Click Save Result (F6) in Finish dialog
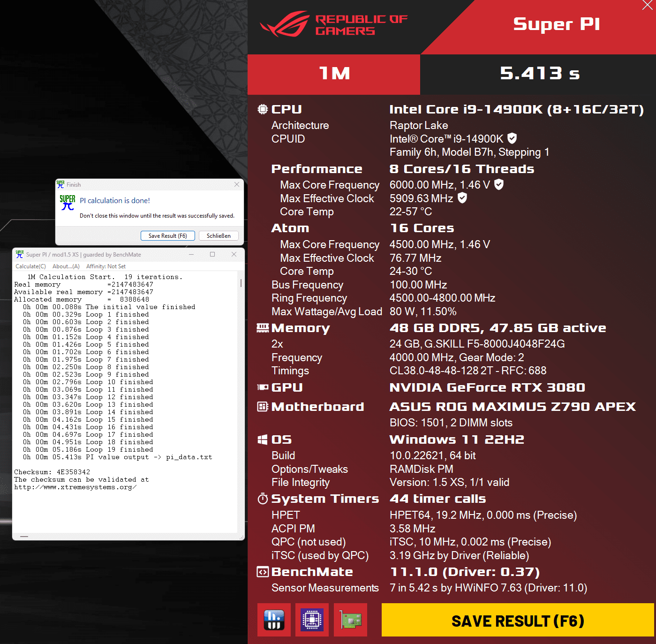Image resolution: width=656 pixels, height=644 pixels. click(168, 236)
